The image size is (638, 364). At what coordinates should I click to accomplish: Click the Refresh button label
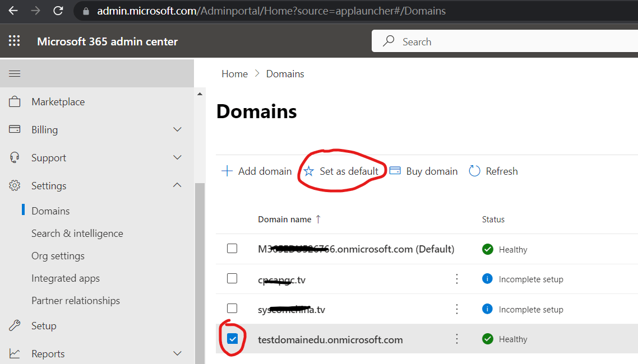click(x=502, y=171)
